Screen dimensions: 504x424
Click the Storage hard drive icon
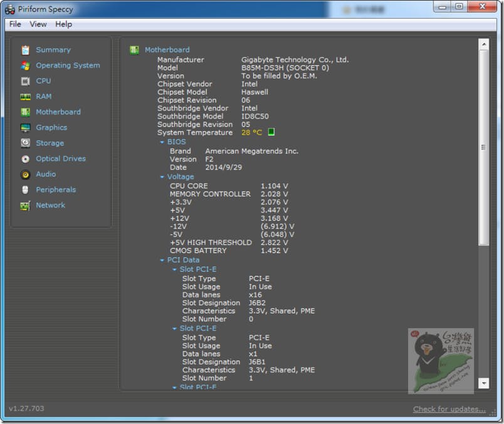tap(26, 143)
